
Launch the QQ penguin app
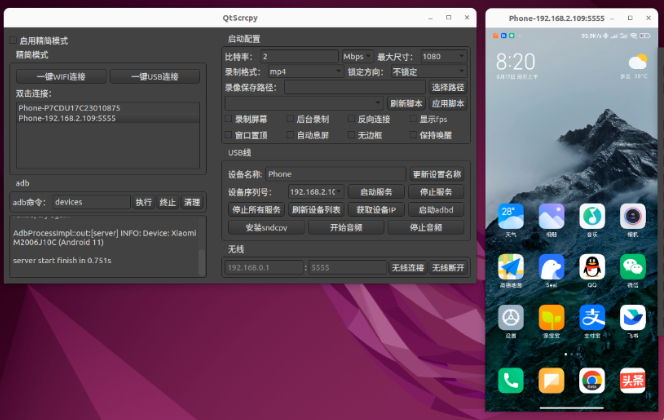(592, 267)
